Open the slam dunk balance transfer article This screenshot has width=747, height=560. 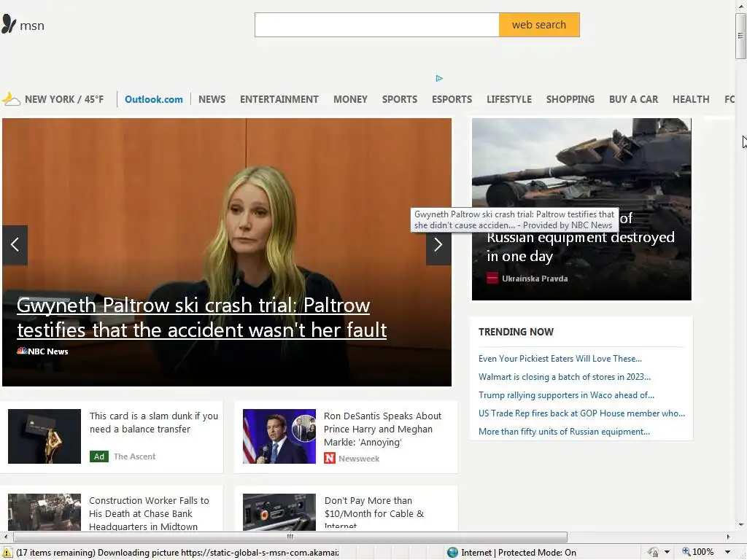point(153,422)
